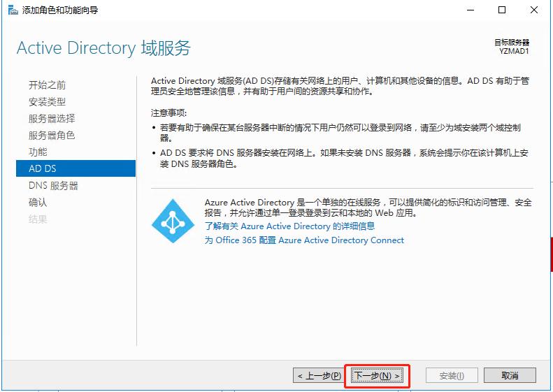Image resolution: width=553 pixels, height=392 pixels.
Task: Maximize the wizard window
Action: pyautogui.click(x=502, y=10)
